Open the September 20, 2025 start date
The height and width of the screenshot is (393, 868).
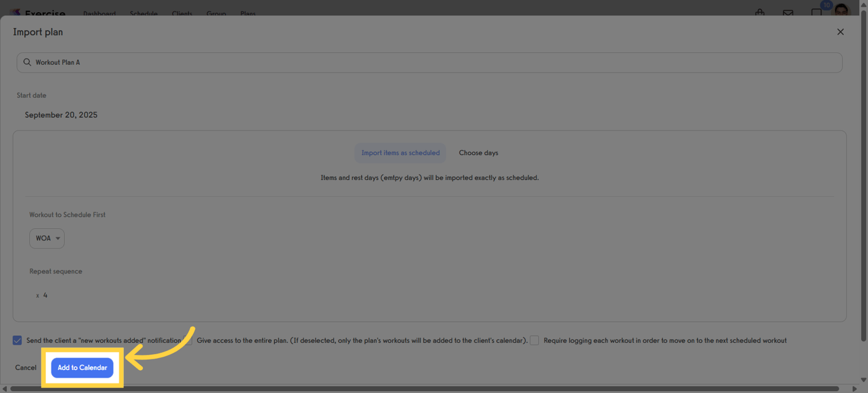(x=61, y=115)
